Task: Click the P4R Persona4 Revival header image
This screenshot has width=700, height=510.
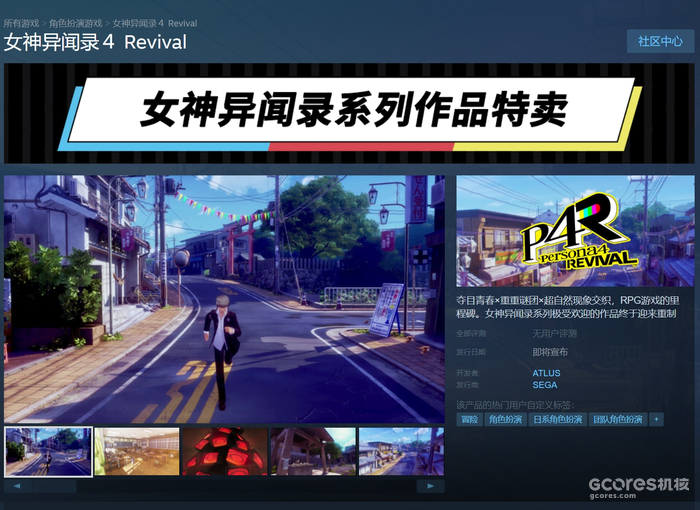Action: pos(575,231)
